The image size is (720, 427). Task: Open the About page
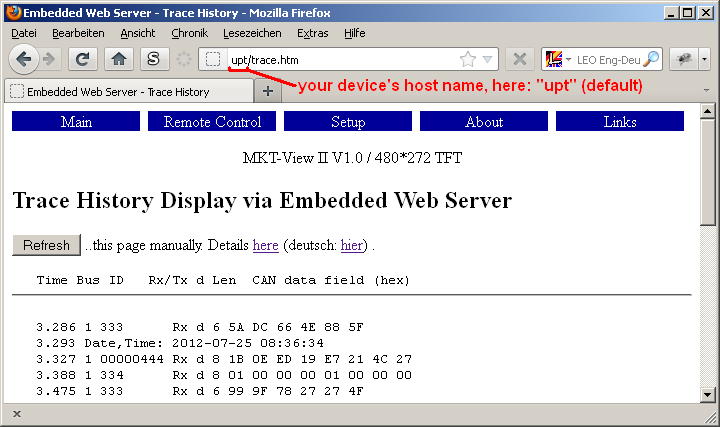484,121
